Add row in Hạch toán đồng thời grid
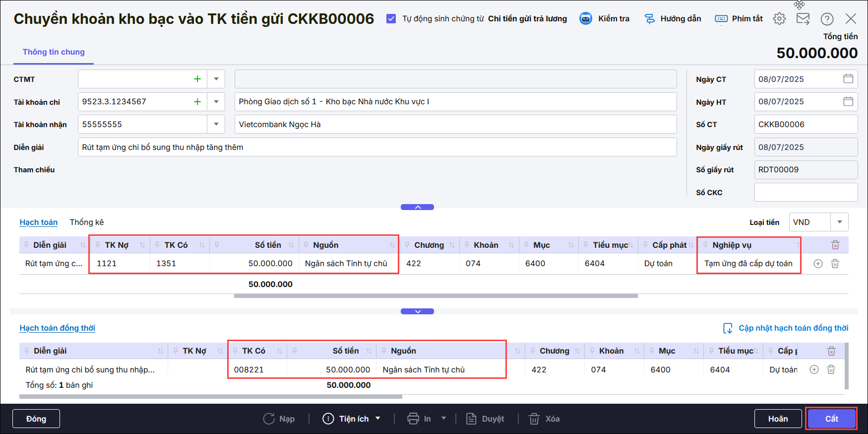 [x=814, y=369]
